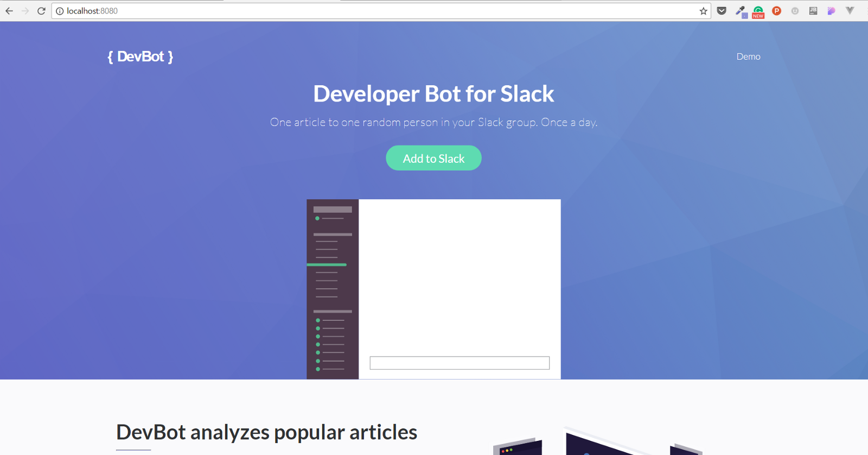This screenshot has height=455, width=868.
Task: Select the green highlighted channel in mockup sidebar
Action: click(327, 264)
